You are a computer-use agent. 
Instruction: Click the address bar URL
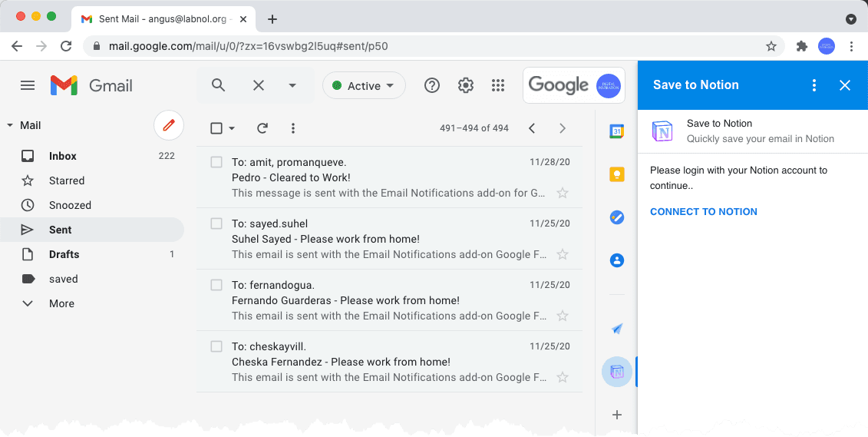coord(248,46)
